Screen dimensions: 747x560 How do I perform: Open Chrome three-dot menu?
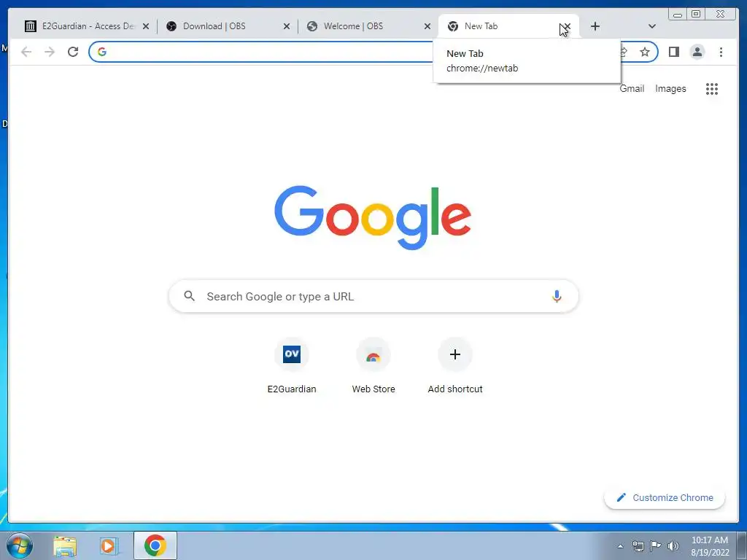[x=721, y=52]
